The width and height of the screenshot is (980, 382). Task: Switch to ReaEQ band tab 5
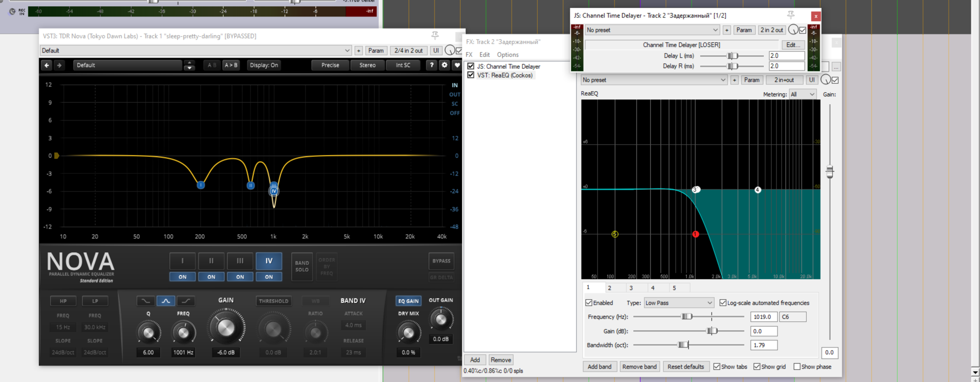coord(674,288)
